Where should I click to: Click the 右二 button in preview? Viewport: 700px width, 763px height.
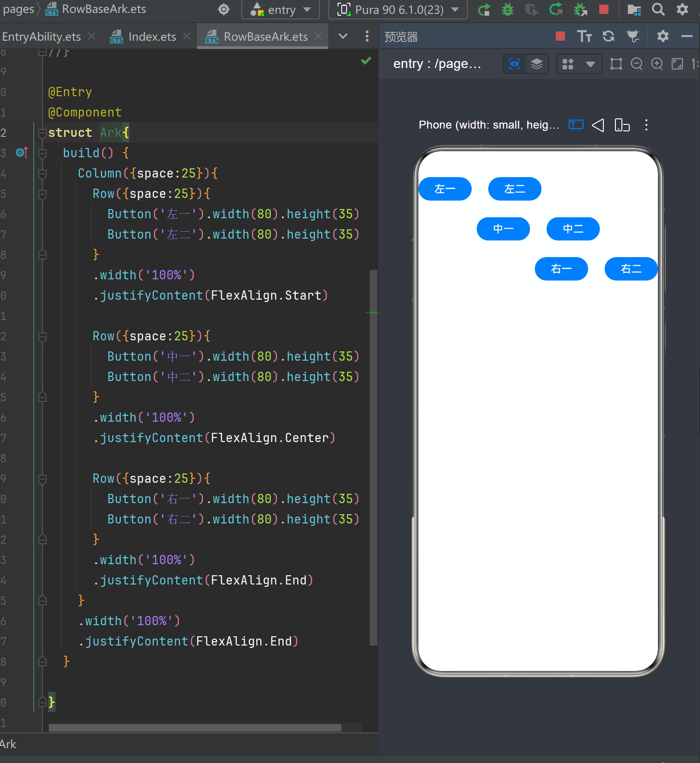pos(631,269)
